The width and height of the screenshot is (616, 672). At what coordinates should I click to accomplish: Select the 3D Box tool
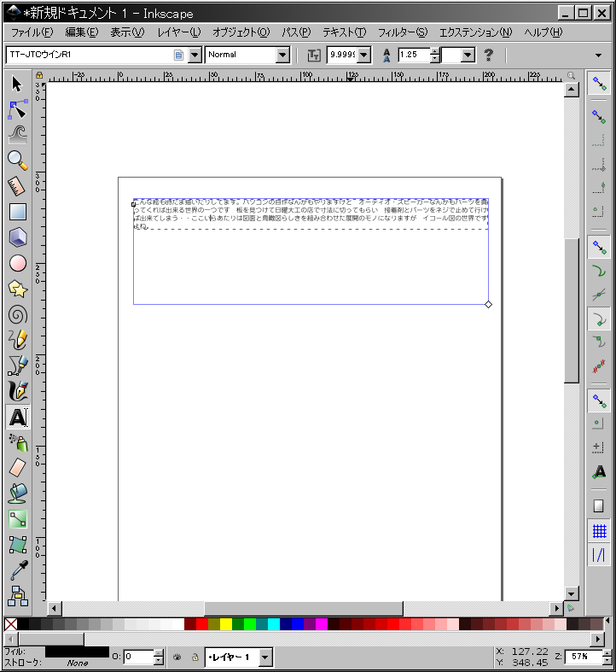pyautogui.click(x=17, y=238)
